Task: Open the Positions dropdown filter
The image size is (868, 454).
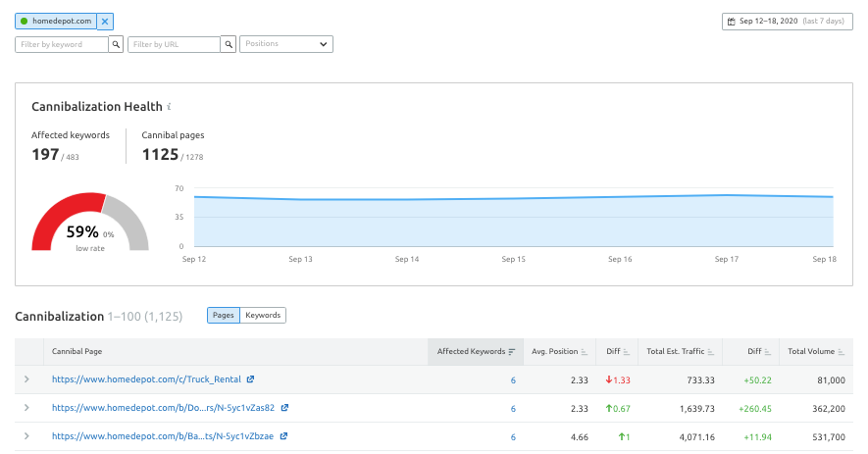Action: 285,44
